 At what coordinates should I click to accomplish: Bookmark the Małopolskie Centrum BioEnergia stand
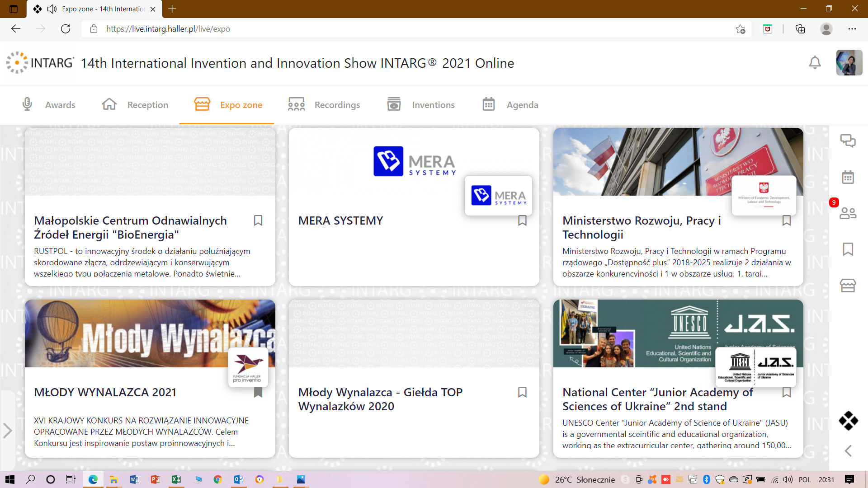point(258,221)
